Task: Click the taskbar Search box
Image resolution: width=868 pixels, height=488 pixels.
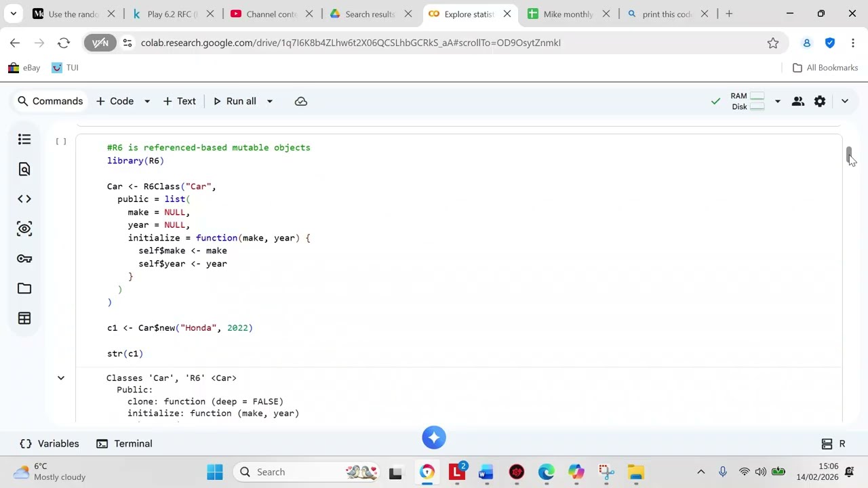Action: pos(307,472)
